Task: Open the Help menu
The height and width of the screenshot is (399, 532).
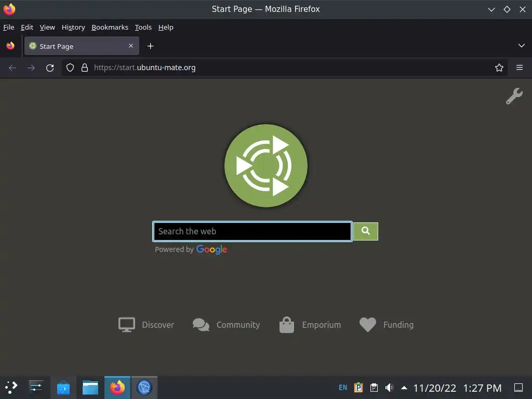Action: coord(166,28)
